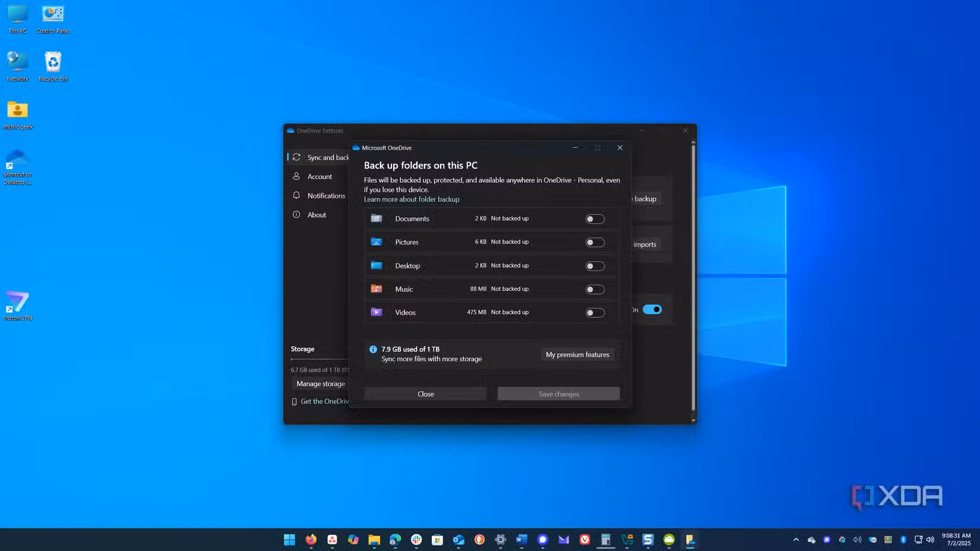Open the Windows Start button
The width and height of the screenshot is (980, 551).
tap(289, 540)
